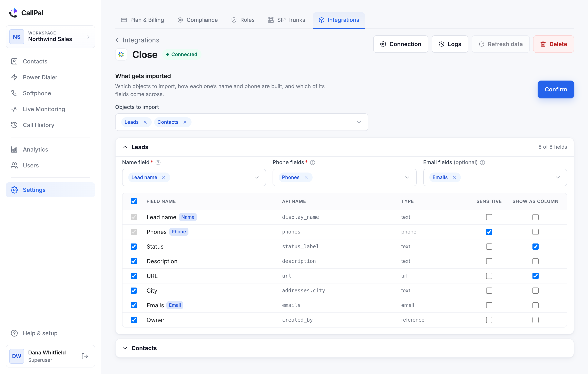Switch workspace Northwind Sales
588x374 pixels.
[x=50, y=37]
